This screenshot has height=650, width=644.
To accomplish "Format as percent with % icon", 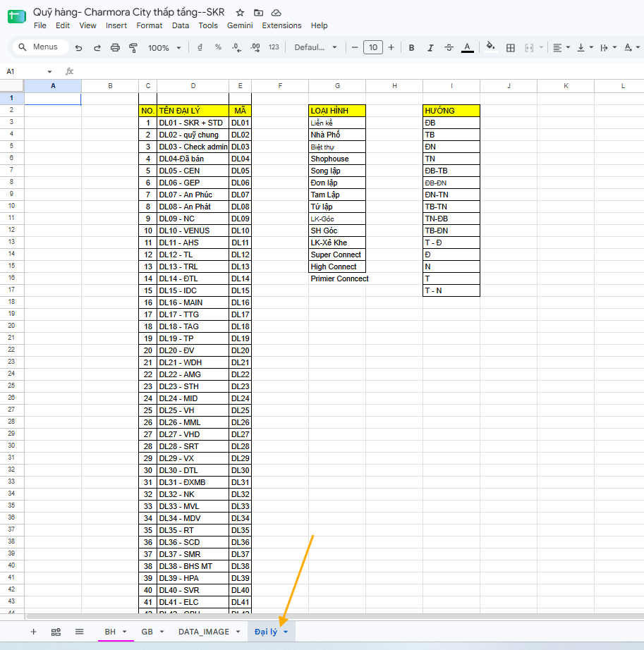I will tap(218, 47).
